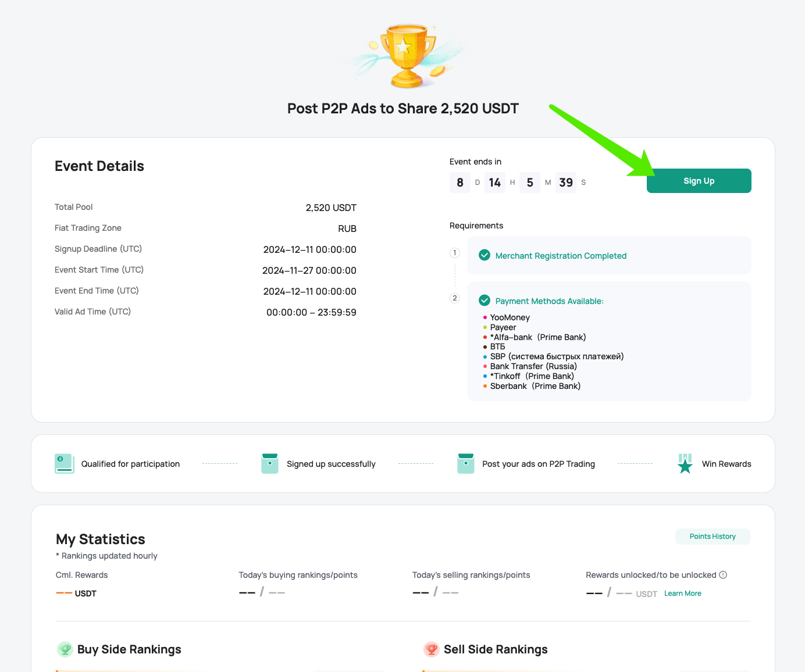The height and width of the screenshot is (672, 805).
Task: Click the info icon beside Rewards unlocked
Action: (723, 575)
